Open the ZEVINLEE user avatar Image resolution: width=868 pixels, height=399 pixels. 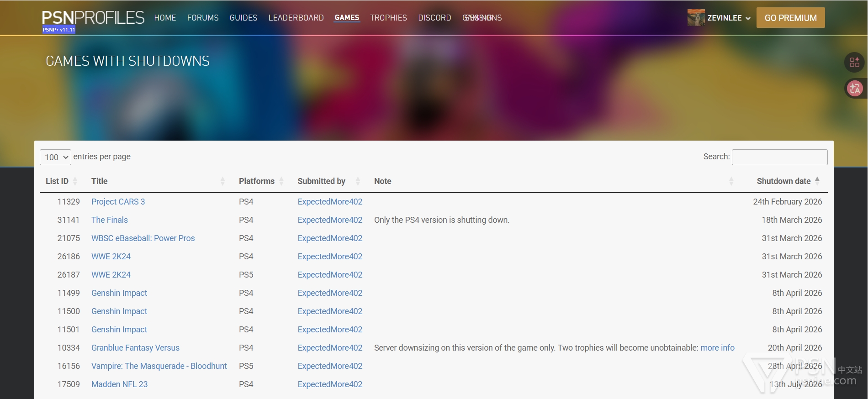[x=696, y=18]
